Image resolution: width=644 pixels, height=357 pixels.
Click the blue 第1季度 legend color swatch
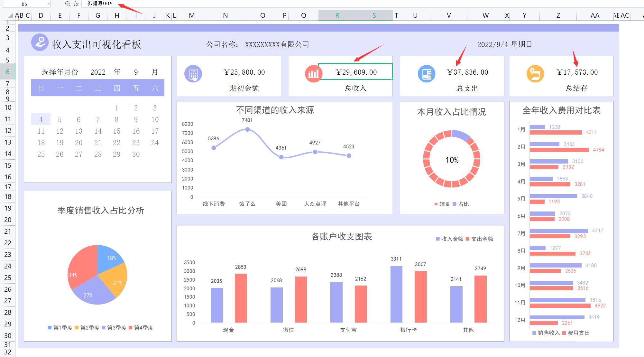50,328
